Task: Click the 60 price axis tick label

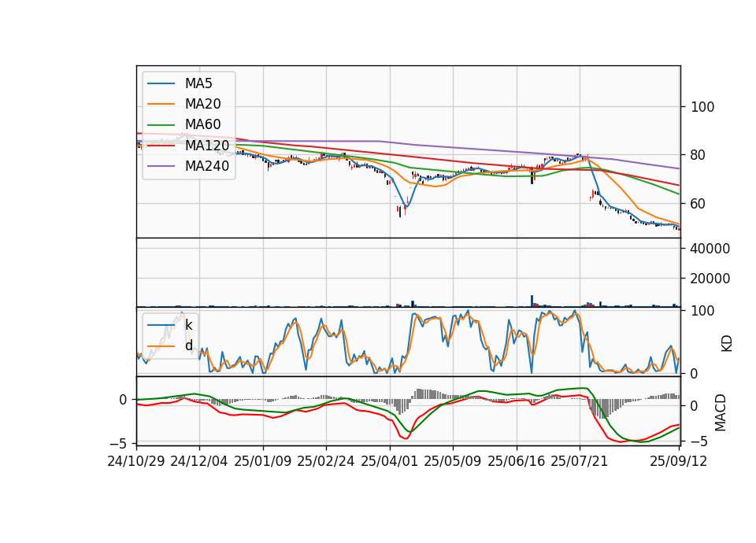Action: coord(699,204)
